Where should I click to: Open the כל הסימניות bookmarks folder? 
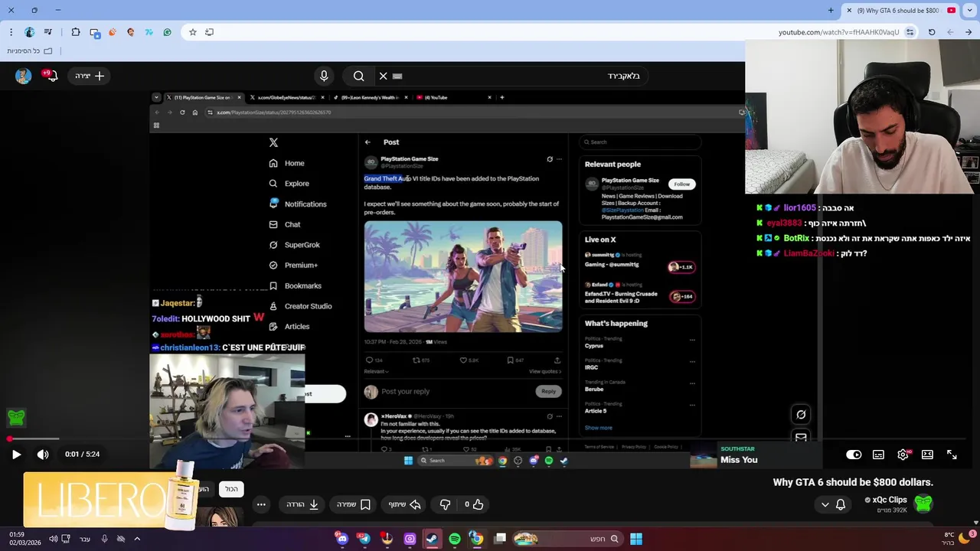point(29,51)
